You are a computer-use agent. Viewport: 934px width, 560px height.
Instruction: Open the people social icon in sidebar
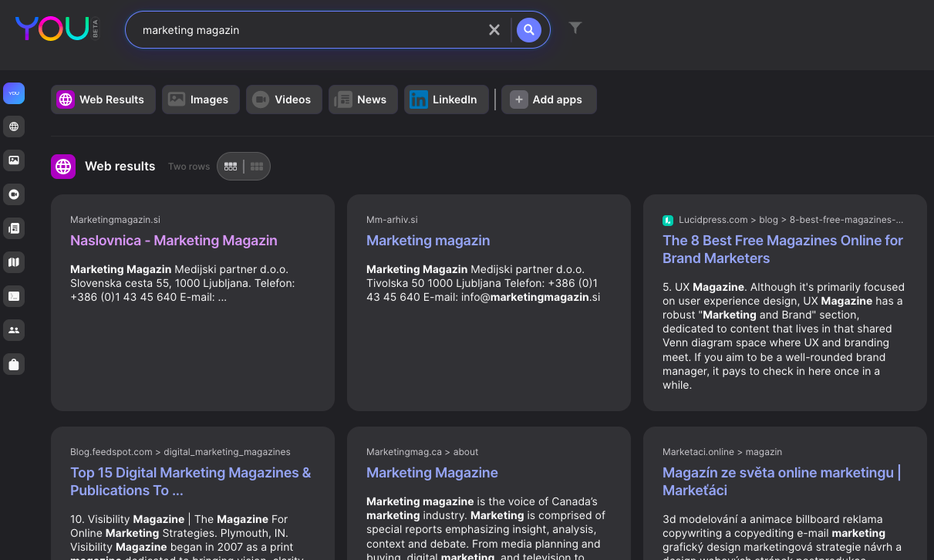point(14,330)
